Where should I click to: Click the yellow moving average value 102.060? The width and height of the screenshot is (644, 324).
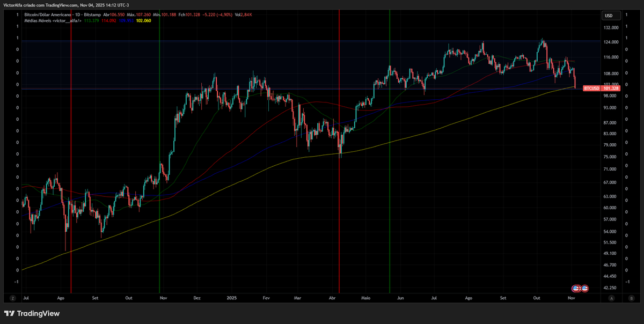point(144,20)
